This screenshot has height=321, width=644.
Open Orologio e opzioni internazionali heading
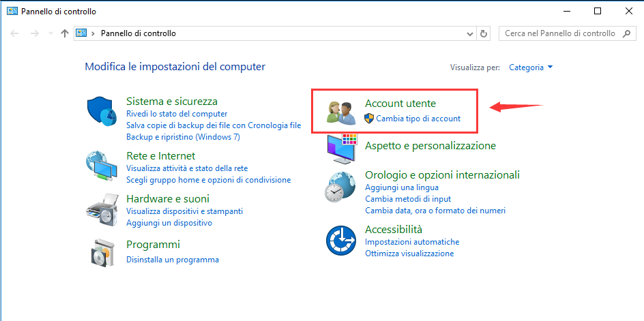click(442, 175)
